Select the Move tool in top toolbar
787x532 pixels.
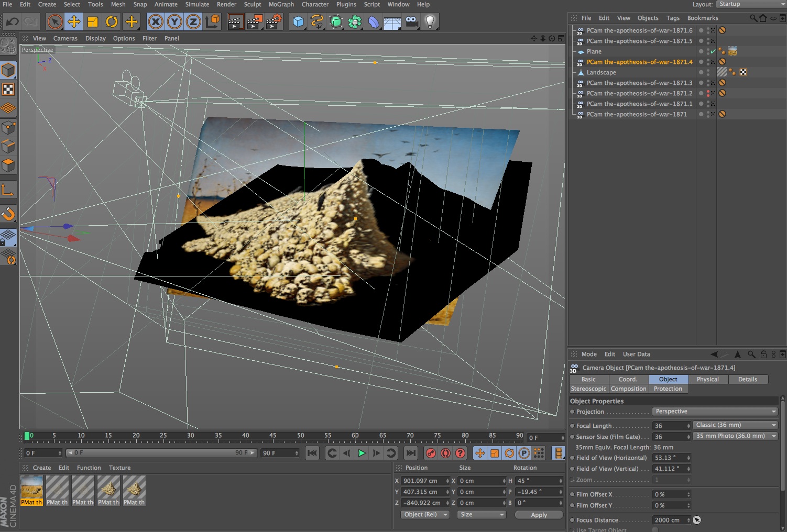74,22
